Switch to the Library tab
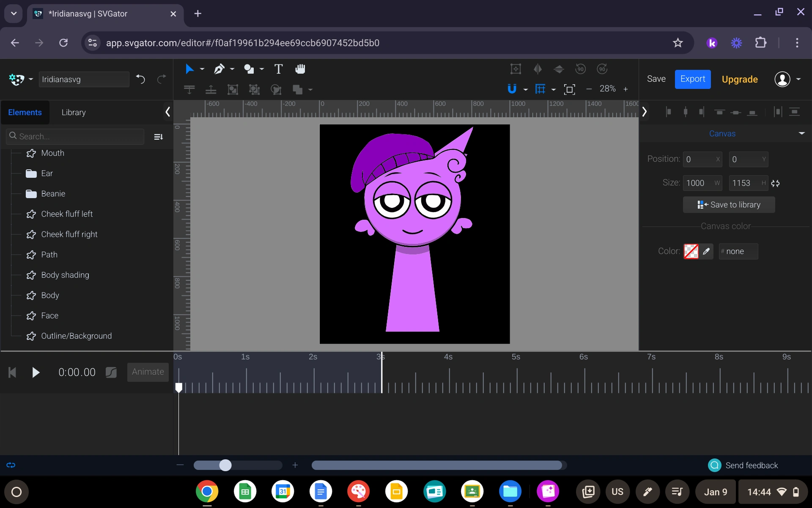This screenshot has height=508, width=812. click(x=74, y=112)
